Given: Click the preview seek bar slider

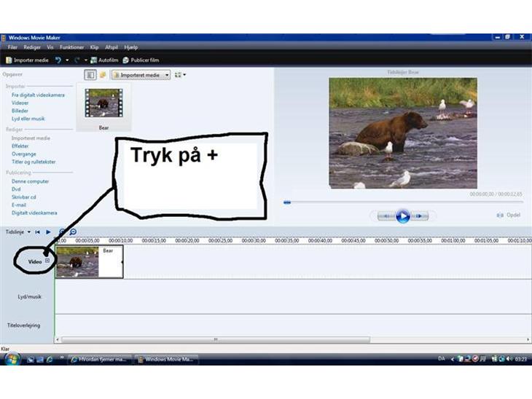Looking at the screenshot, I should (x=287, y=202).
